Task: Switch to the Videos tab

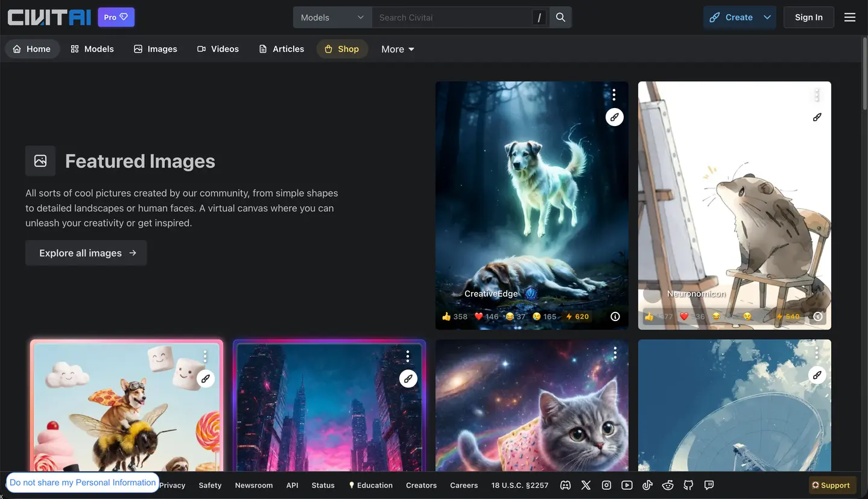Action: coord(218,49)
